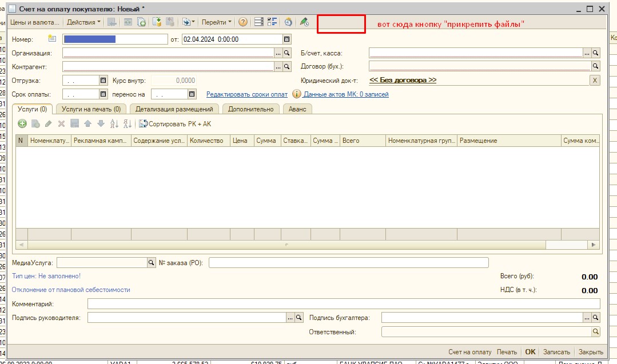617x364 pixels.
Task: Switch to Детализация размещений tab
Action: pyautogui.click(x=174, y=109)
